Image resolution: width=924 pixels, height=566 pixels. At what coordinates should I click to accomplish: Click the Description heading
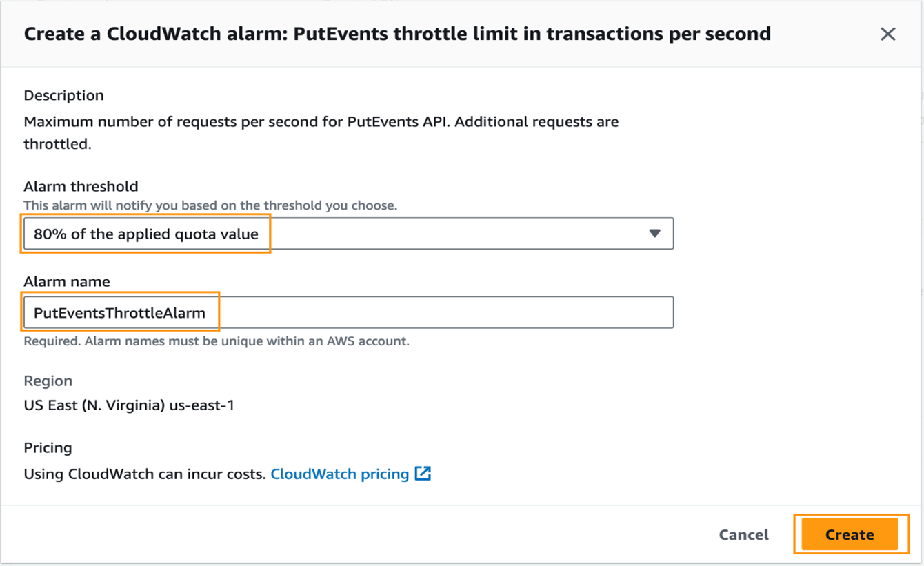pos(63,95)
